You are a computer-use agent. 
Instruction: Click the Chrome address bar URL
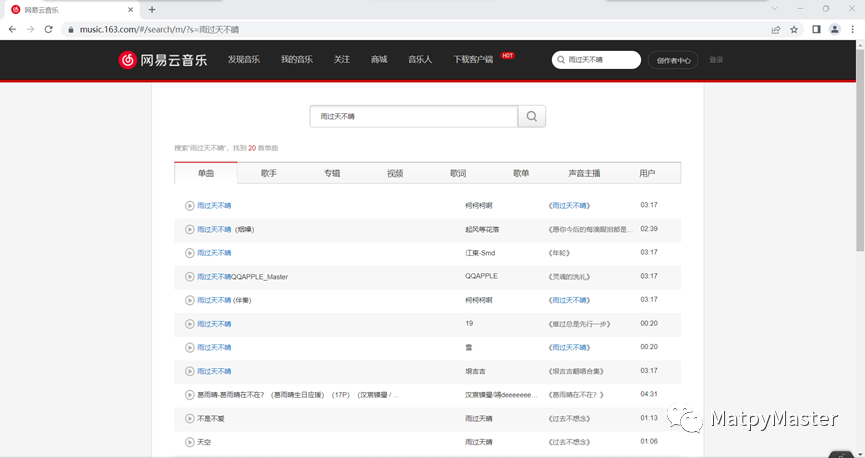159,30
